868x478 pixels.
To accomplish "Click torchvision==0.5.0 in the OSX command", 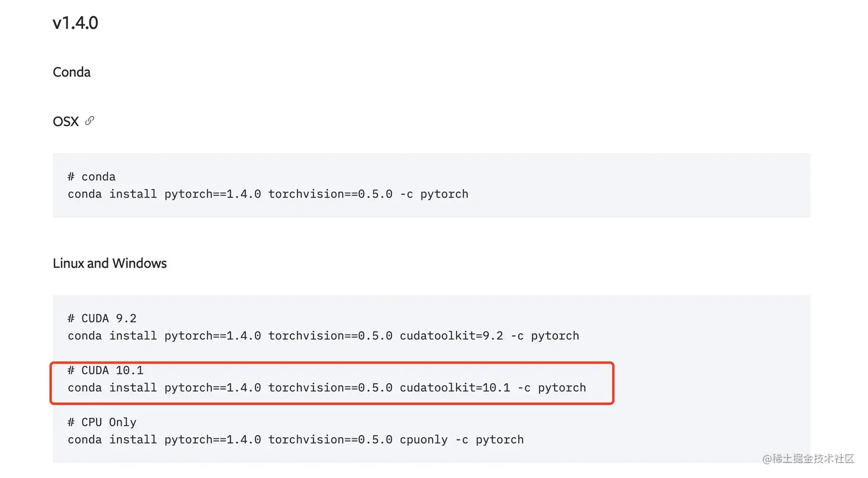I will coord(330,194).
